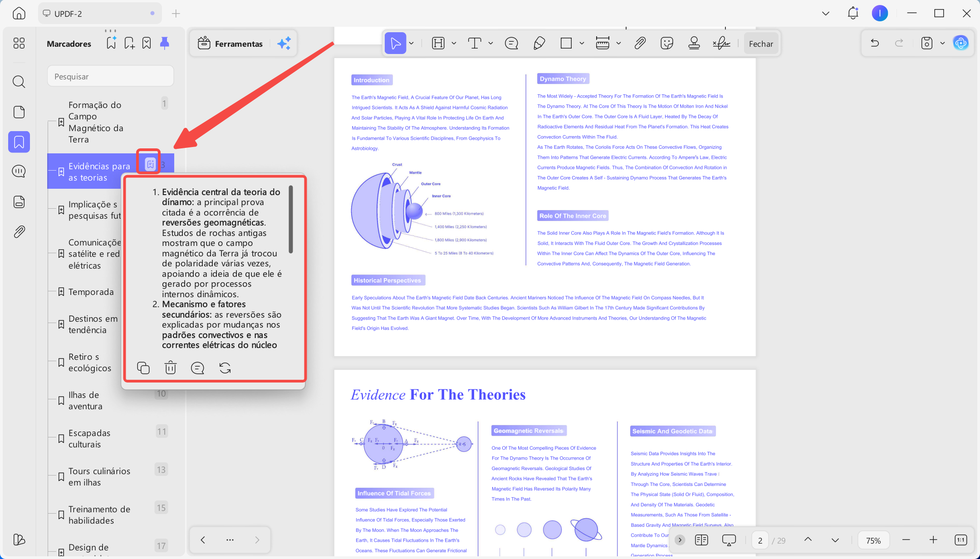Open the pages panel sidebar icon
This screenshot has width=980, height=559.
pyautogui.click(x=19, y=112)
